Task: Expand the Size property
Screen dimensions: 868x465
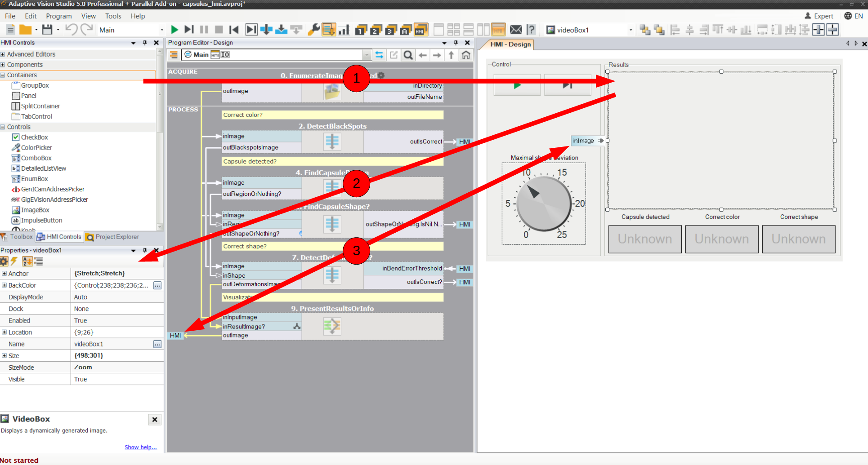Action: pos(4,355)
